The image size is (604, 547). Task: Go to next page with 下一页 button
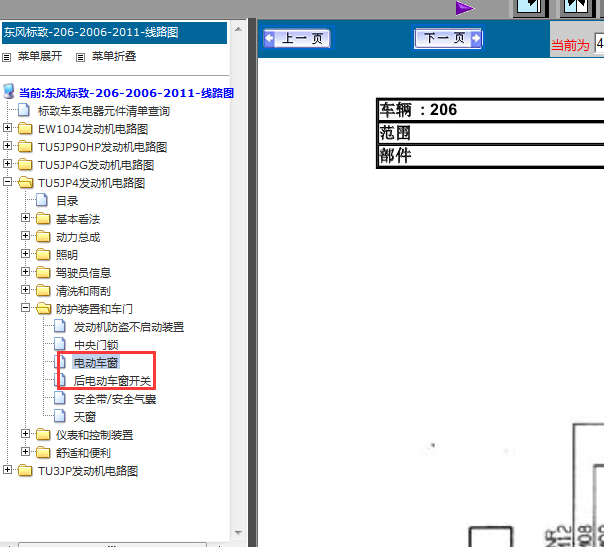(448, 38)
